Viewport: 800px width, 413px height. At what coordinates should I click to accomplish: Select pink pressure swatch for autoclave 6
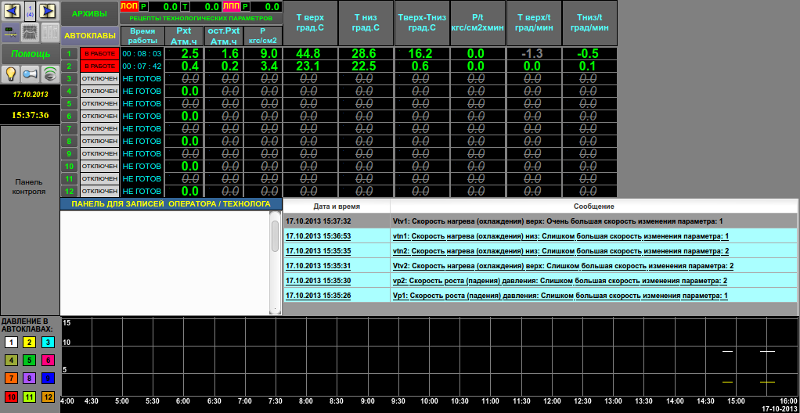[48, 360]
